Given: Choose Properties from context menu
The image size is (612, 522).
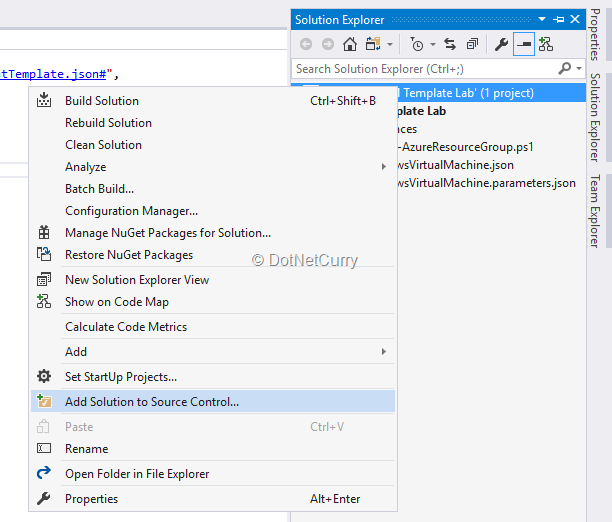Looking at the screenshot, I should pos(213,499).
